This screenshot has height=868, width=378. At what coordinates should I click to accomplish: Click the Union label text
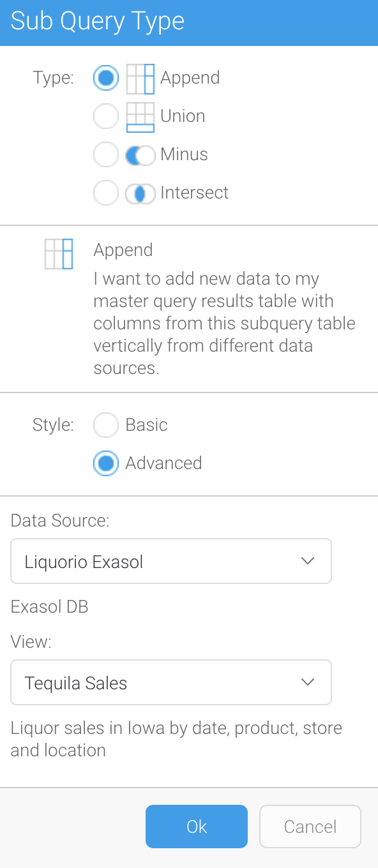[183, 116]
